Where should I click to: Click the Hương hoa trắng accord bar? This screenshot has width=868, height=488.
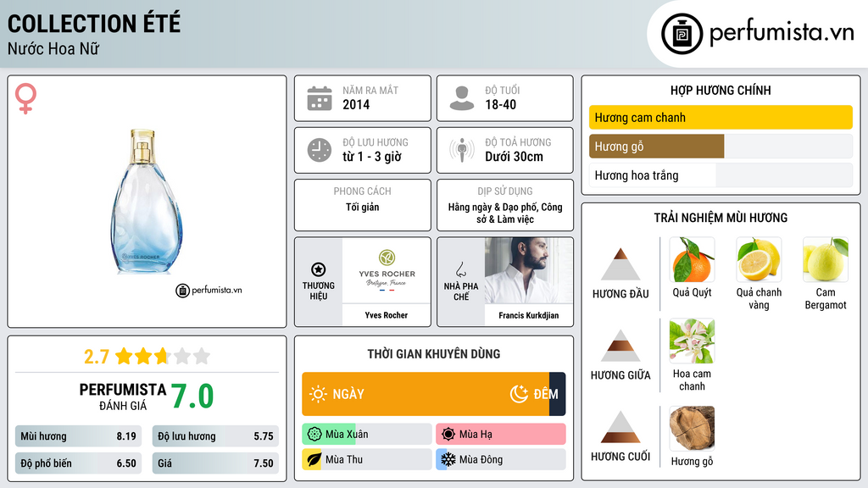[721, 175]
